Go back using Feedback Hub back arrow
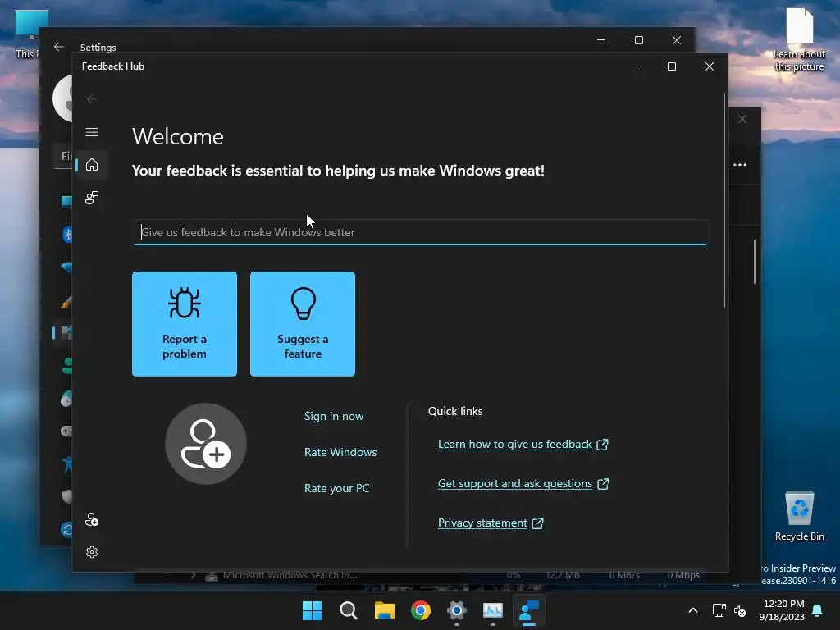Image resolution: width=840 pixels, height=630 pixels. click(x=92, y=99)
